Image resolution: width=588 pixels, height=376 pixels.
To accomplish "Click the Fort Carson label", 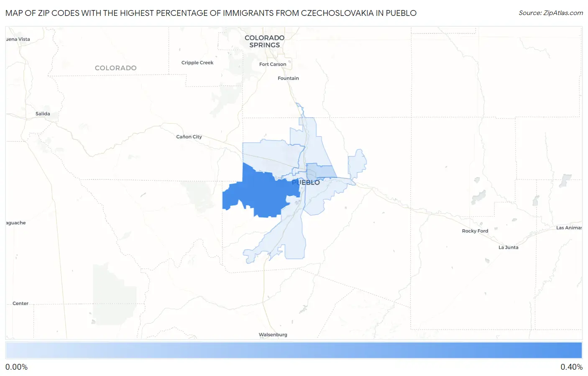I will click(x=273, y=64).
